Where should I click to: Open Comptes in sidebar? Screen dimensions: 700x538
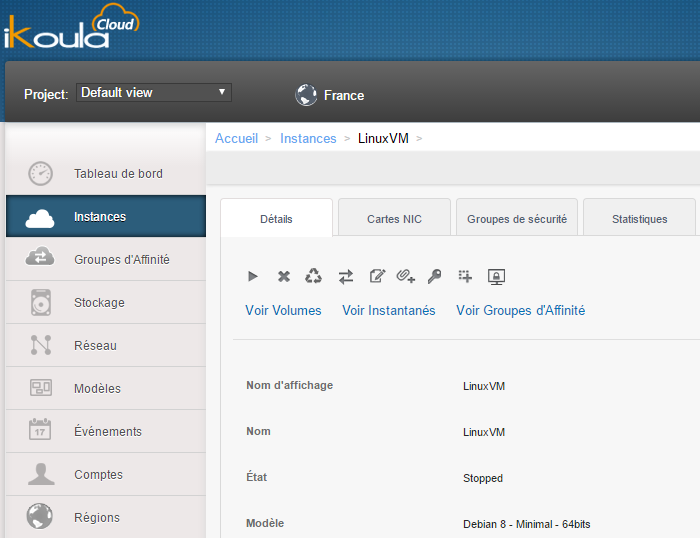click(106, 474)
